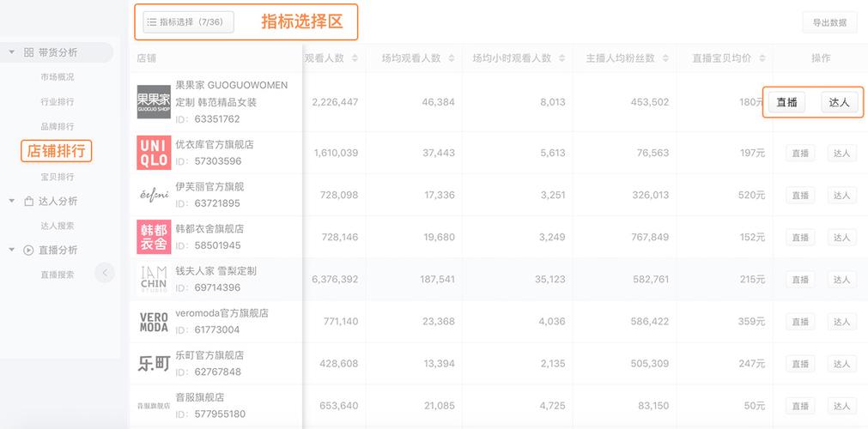Click the 直播分析 play icon
This screenshot has height=429, width=868.
coord(29,251)
